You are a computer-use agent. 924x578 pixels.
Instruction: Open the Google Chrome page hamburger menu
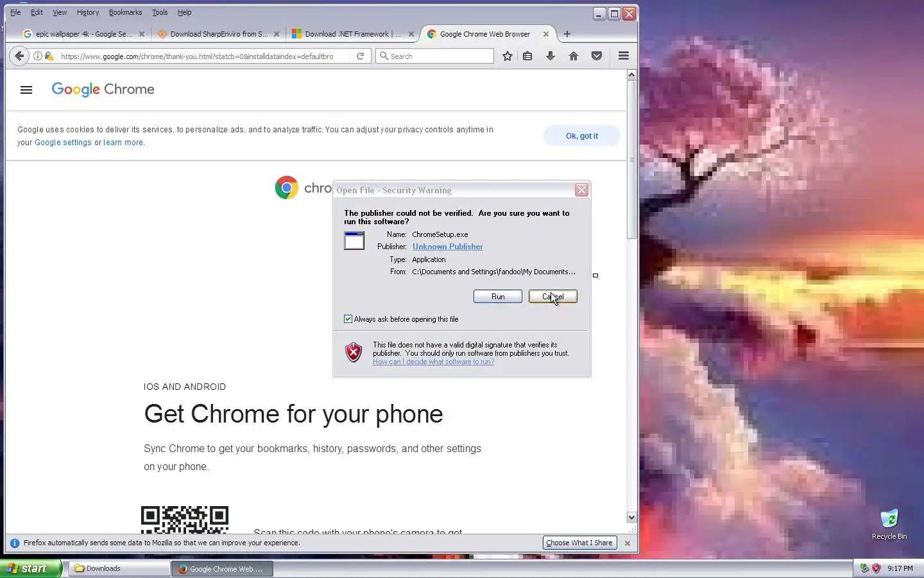(26, 90)
